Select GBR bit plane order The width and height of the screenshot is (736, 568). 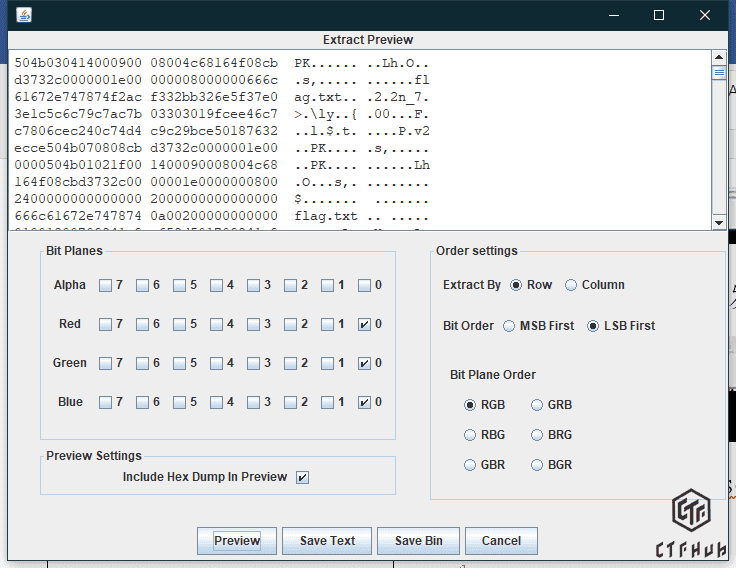[471, 465]
